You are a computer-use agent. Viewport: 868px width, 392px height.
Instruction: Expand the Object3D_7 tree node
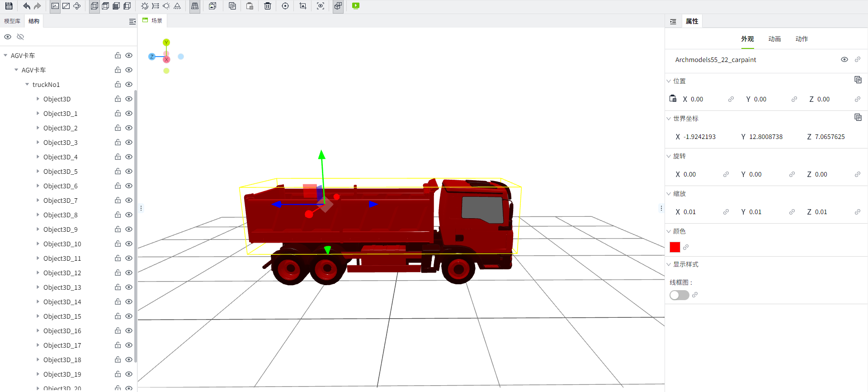[38, 201]
